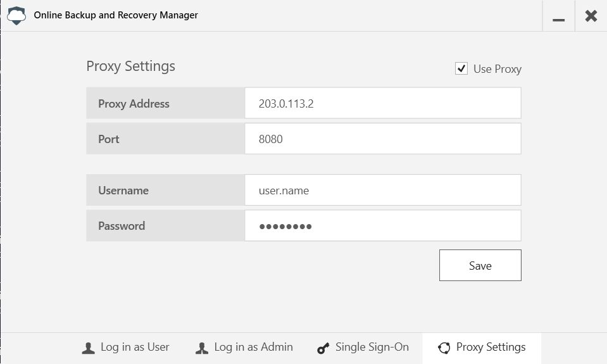The width and height of the screenshot is (607, 364).
Task: Click the Proxy Address label
Action: pos(134,103)
